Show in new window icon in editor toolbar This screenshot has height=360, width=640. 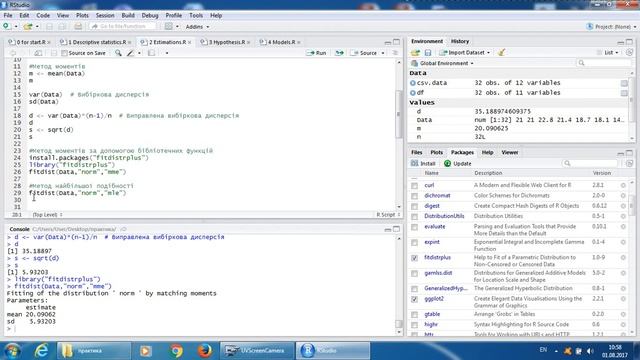[38, 53]
